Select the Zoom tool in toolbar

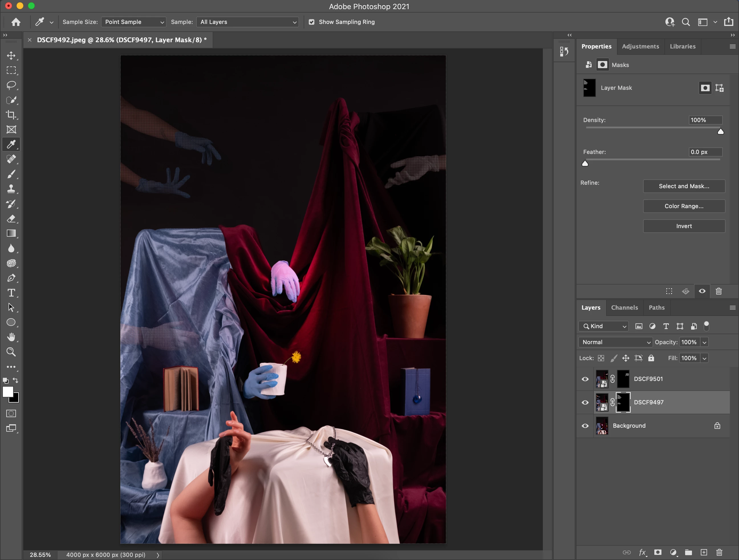(11, 352)
